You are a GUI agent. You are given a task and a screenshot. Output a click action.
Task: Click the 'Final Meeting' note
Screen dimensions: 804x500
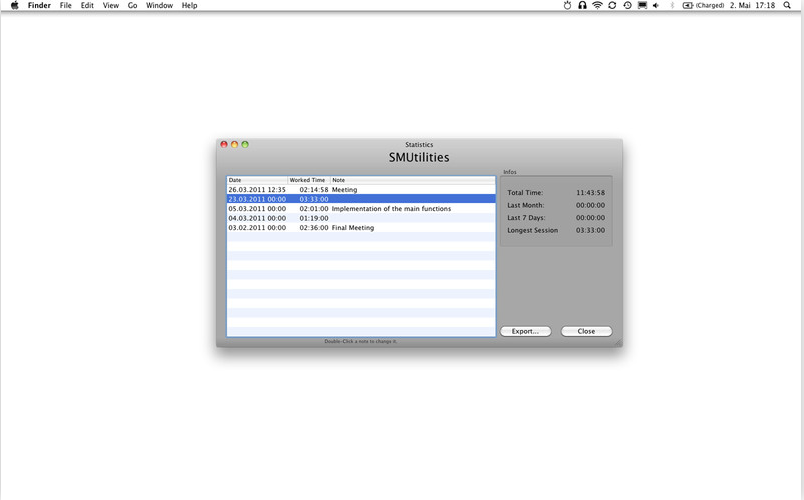pyautogui.click(x=353, y=228)
